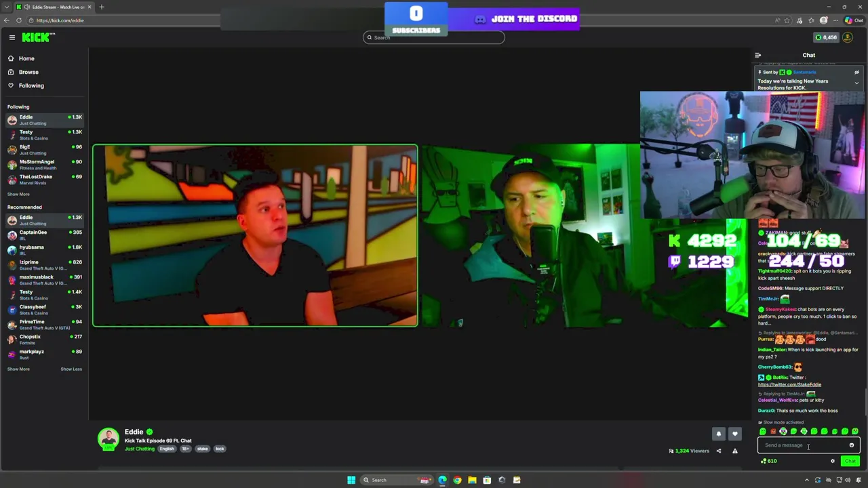Open the emote picker smiley icon
The width and height of the screenshot is (868, 488).
852,445
